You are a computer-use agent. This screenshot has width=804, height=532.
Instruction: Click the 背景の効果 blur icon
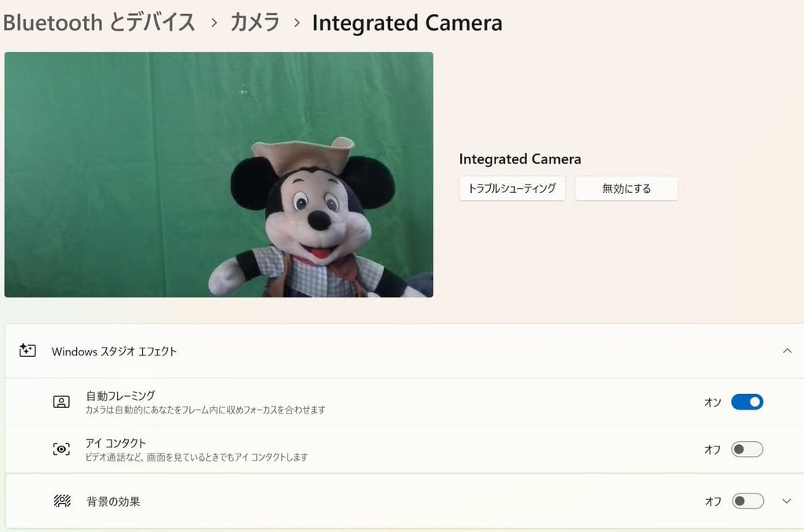62,501
